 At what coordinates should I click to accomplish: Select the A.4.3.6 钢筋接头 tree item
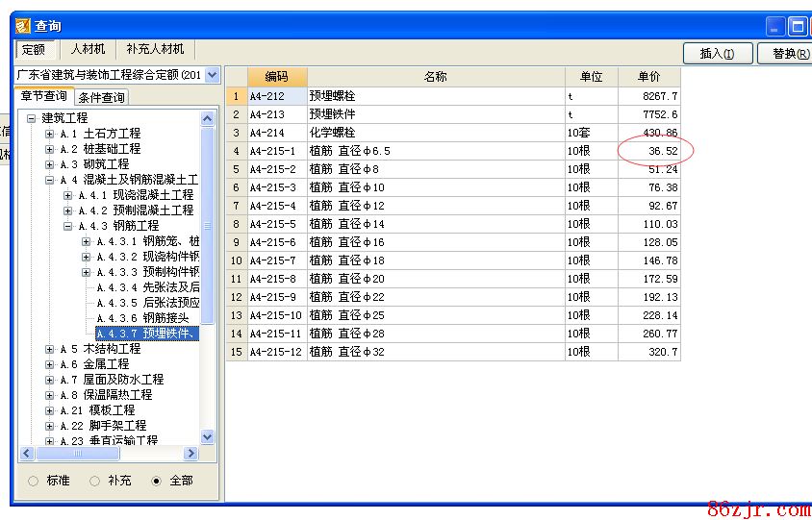pyautogui.click(x=152, y=318)
